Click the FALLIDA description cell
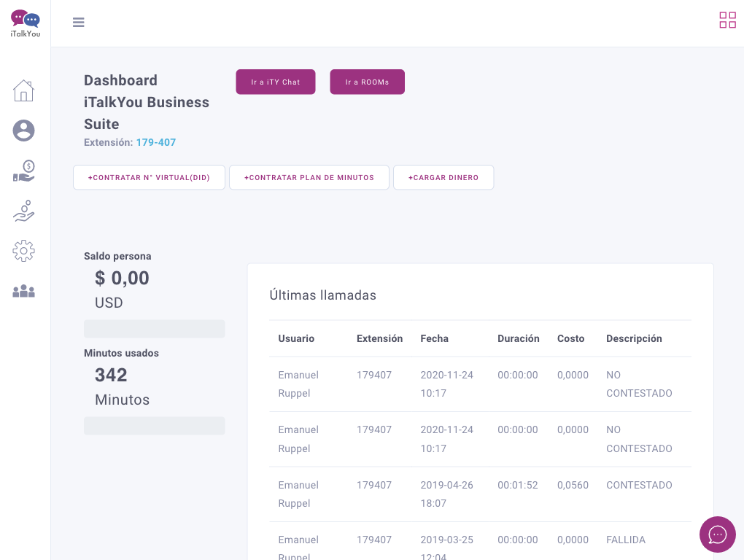 click(626, 540)
